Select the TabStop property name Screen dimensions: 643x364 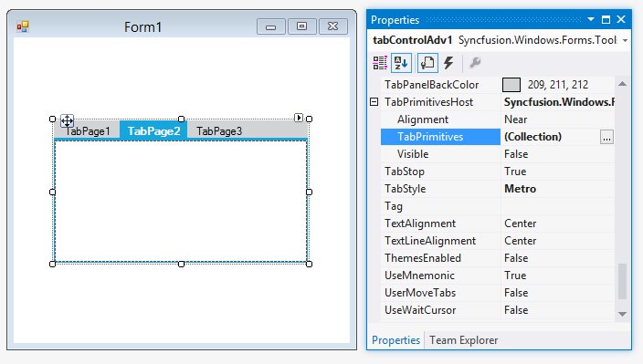pos(405,172)
